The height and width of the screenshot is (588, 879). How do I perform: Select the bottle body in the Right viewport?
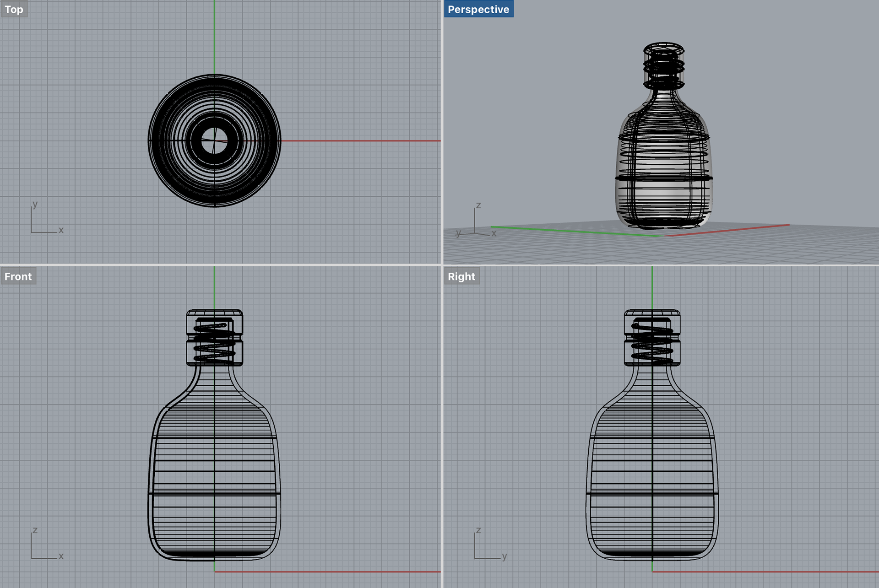652,462
